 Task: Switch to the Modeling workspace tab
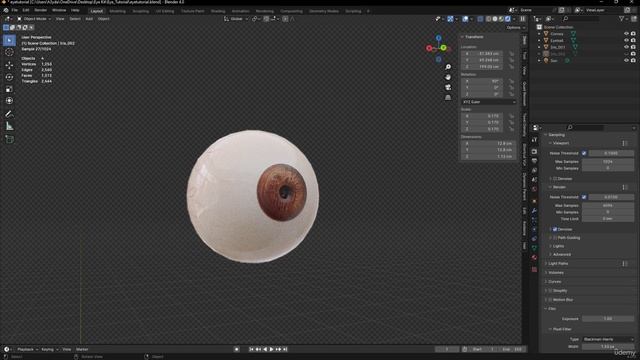[x=117, y=11]
